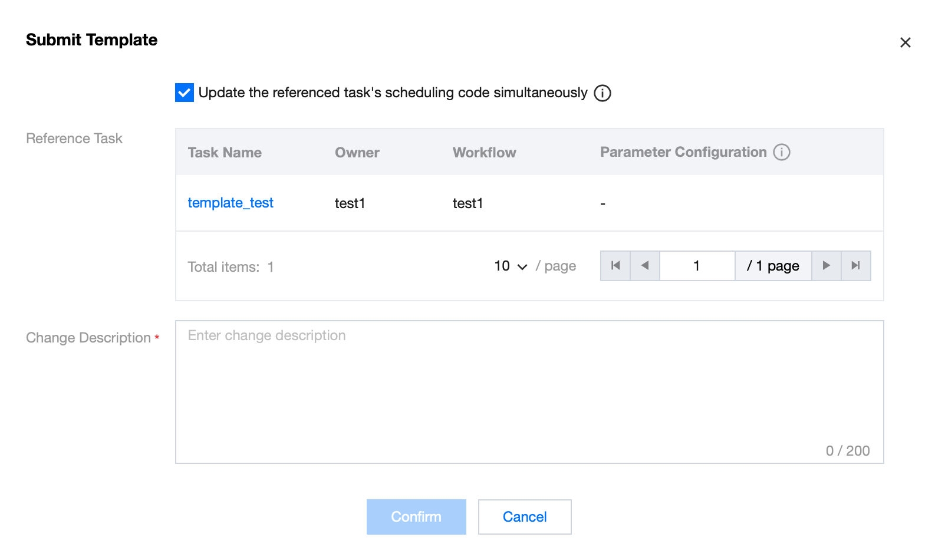Click the page number input field
The height and width of the screenshot is (560, 935).
click(x=697, y=266)
